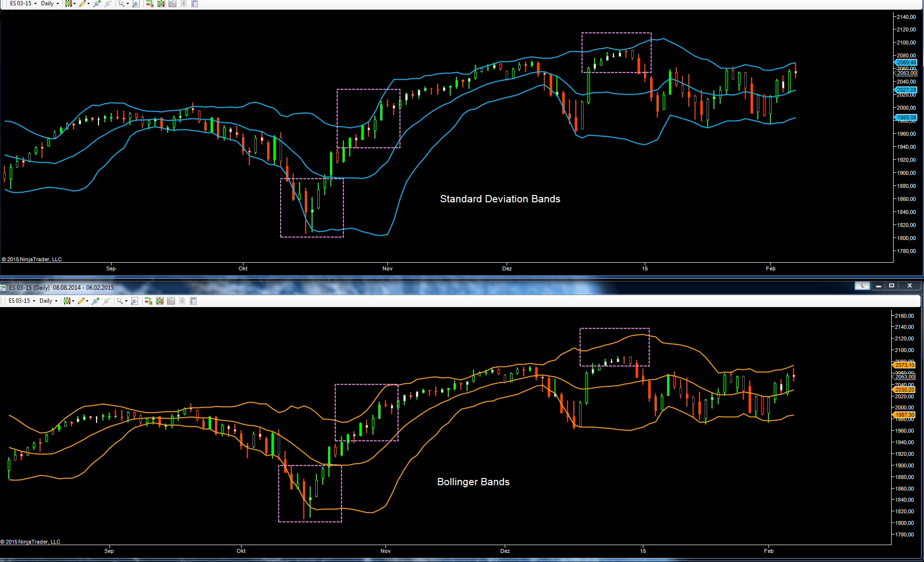Screen dimensions: 924x562
Task: Open the Data Box magnifier icon
Action: tap(135, 3)
